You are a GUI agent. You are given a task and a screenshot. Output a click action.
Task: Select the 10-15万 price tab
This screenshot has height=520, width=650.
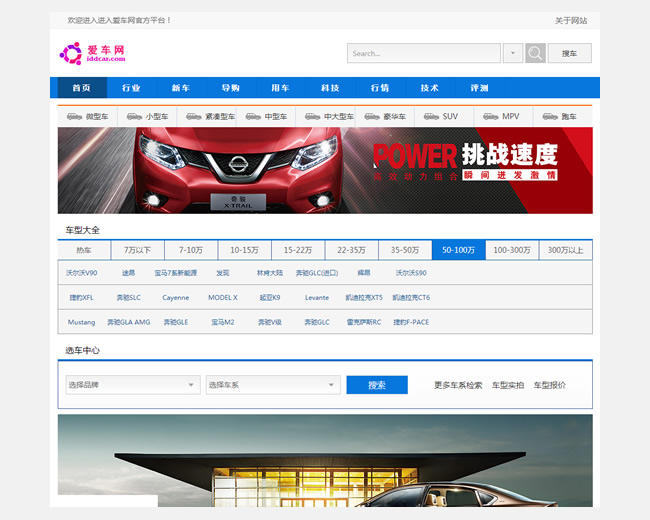tap(244, 250)
